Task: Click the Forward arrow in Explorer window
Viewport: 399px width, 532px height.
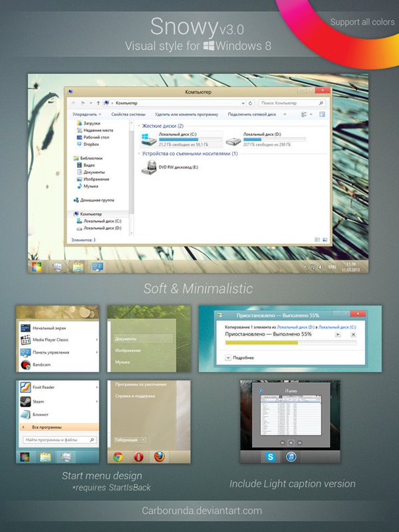Action: point(82,103)
